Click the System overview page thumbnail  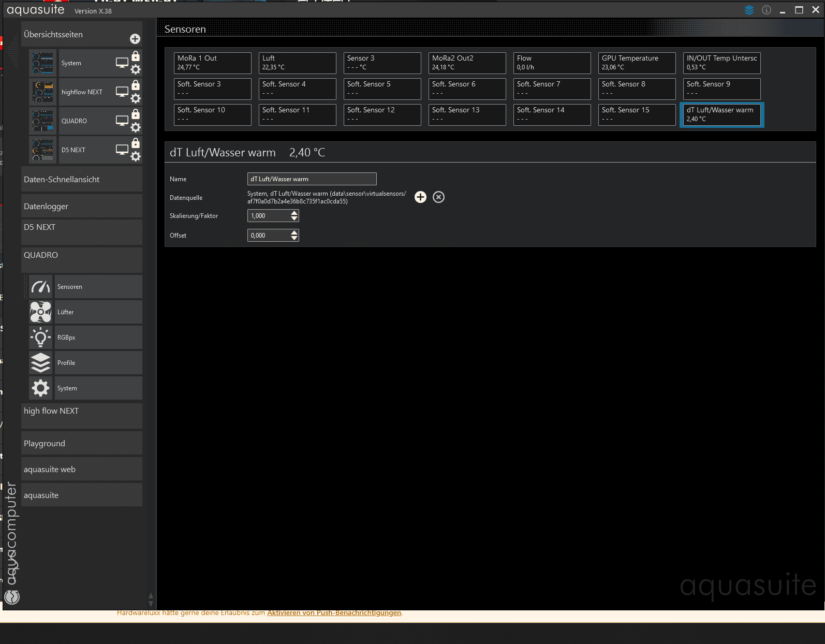point(43,63)
